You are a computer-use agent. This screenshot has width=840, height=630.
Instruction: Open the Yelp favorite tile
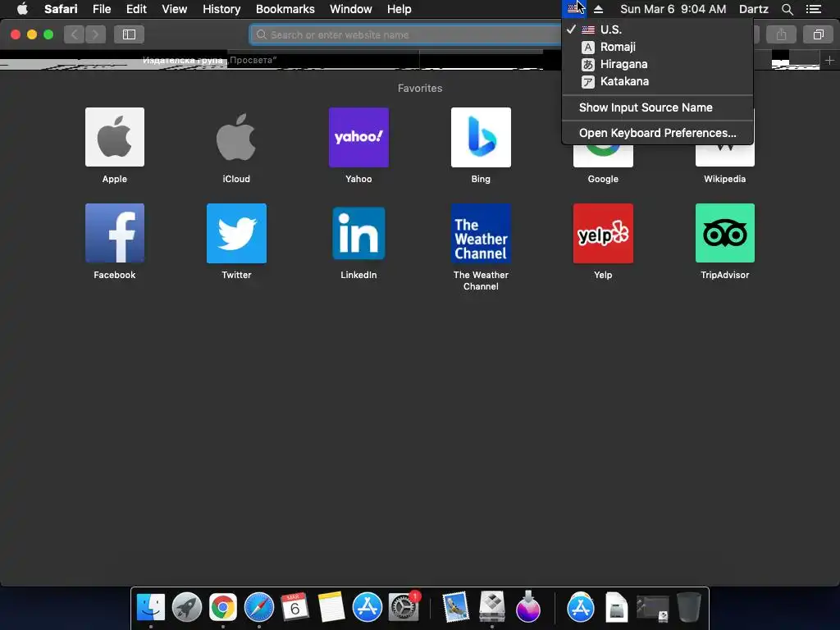(x=603, y=233)
